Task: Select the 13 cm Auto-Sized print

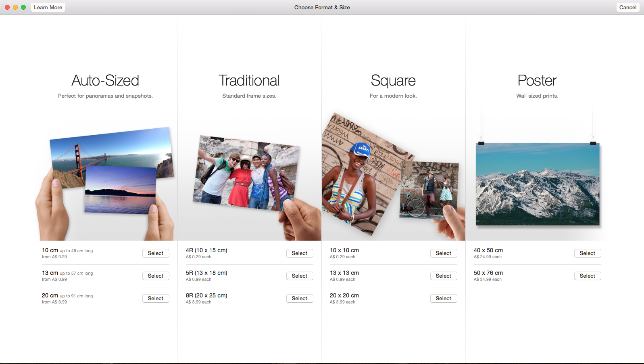Action: pos(155,276)
